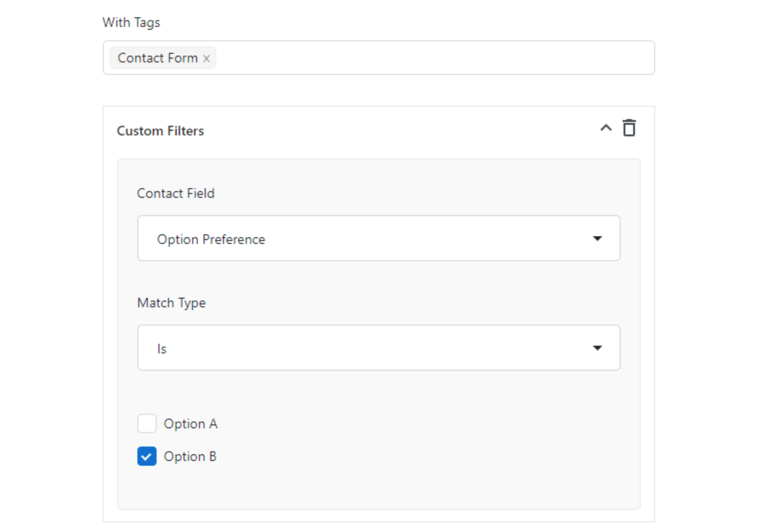Check the Option A checkbox
This screenshot has width=782, height=532.
coord(147,424)
